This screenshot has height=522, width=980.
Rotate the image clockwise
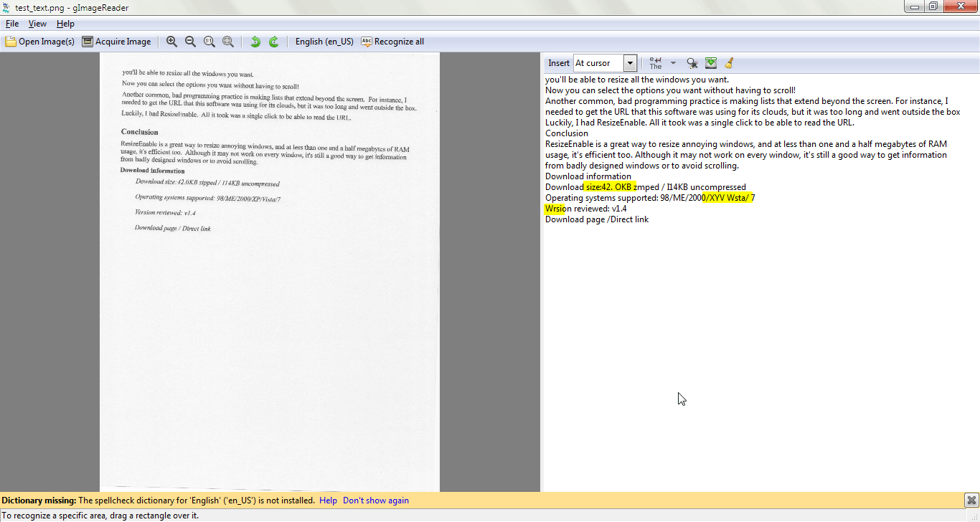273,42
